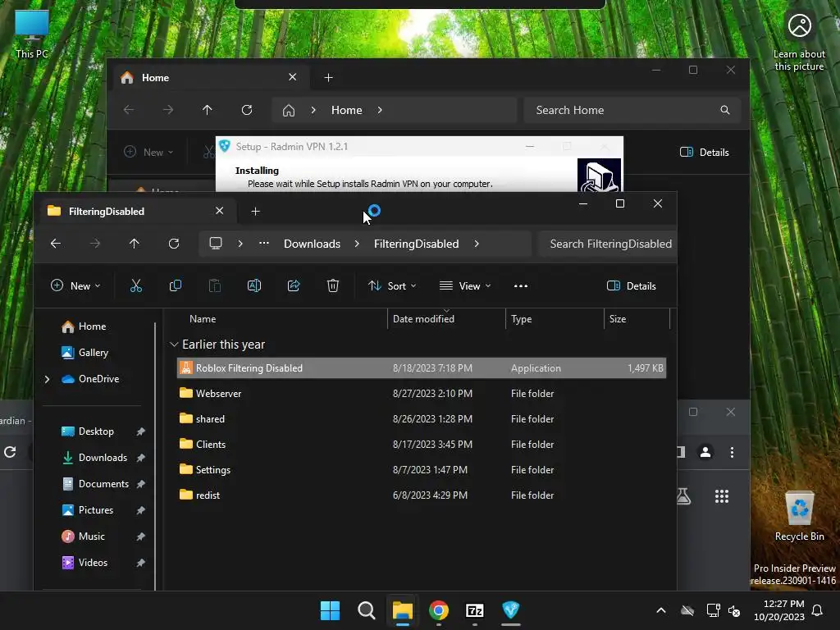Add a new tab in the Home window
The width and height of the screenshot is (840, 630).
tap(328, 78)
